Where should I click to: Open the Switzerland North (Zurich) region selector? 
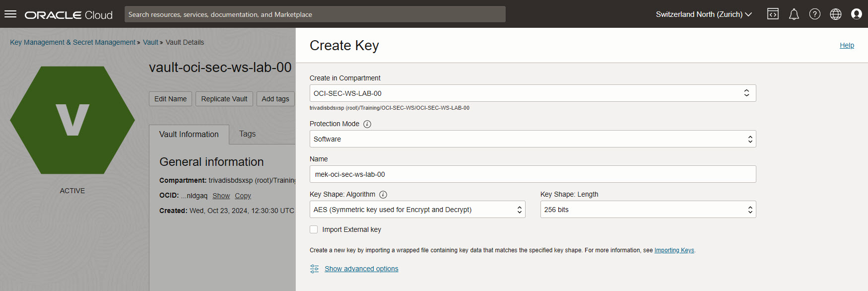704,14
